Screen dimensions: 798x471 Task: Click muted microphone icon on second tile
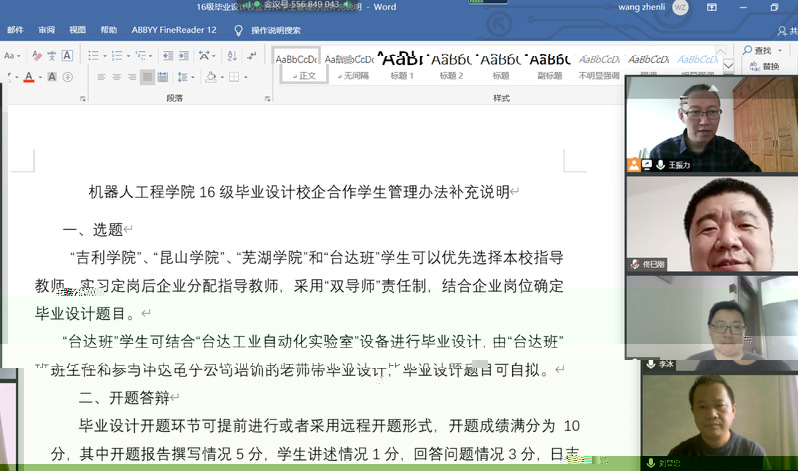click(x=635, y=264)
